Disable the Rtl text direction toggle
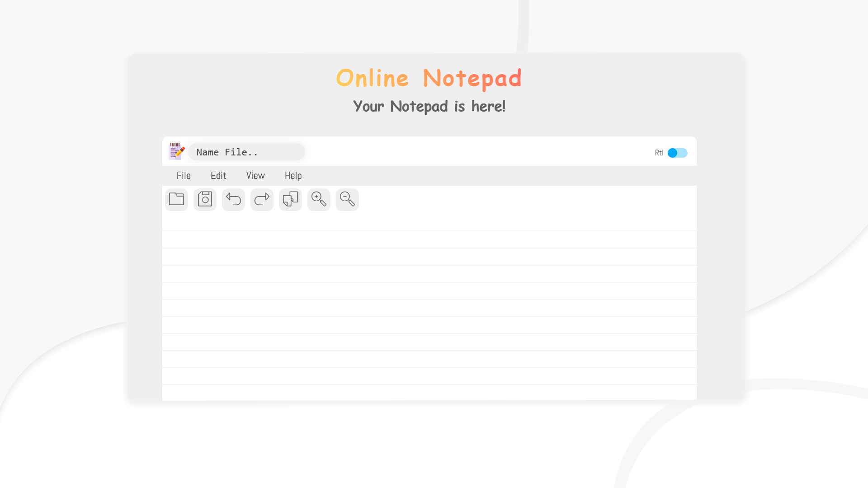Viewport: 868px width, 488px height. tap(678, 153)
